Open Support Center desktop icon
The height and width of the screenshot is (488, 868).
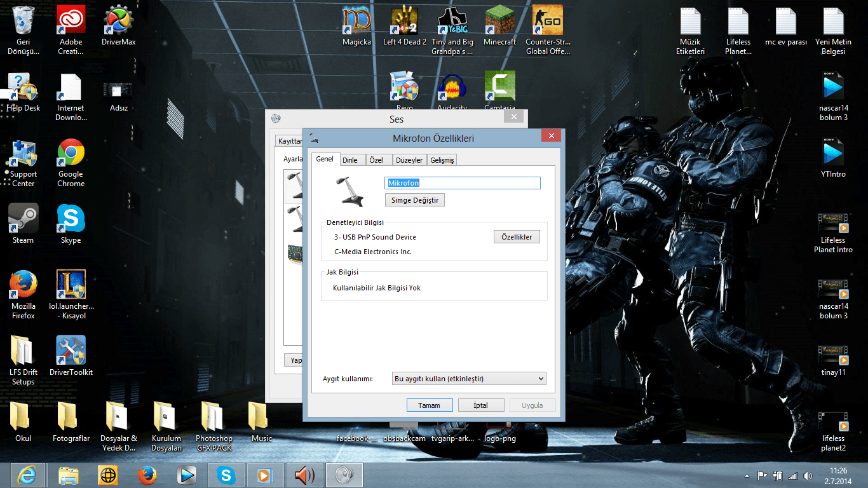coord(24,163)
